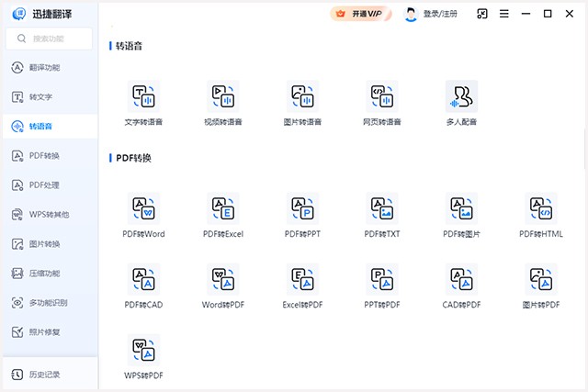Click the 搜索功能 search field

tap(49, 39)
